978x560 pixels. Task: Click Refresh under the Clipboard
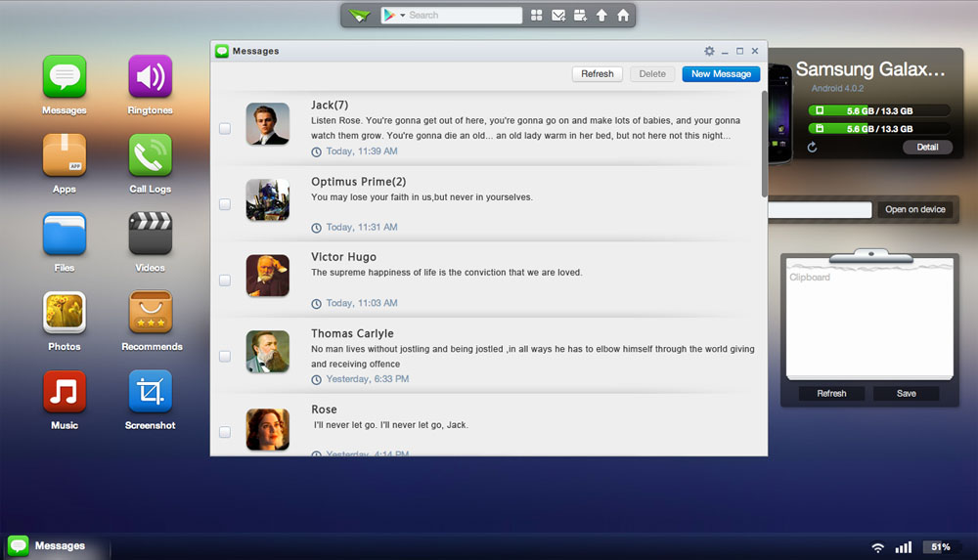click(831, 394)
